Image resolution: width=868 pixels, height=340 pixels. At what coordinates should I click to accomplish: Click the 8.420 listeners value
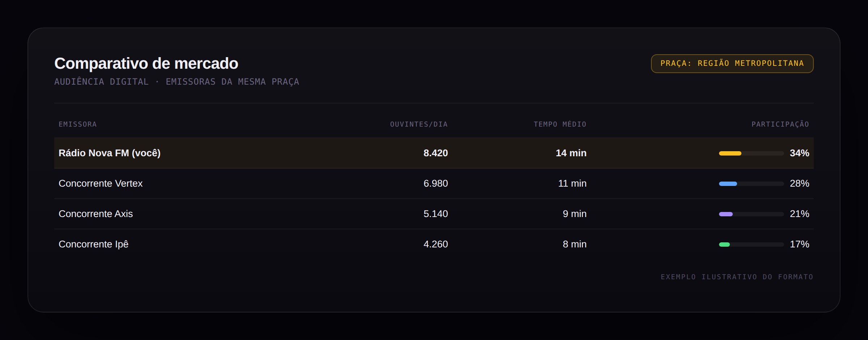point(436,153)
